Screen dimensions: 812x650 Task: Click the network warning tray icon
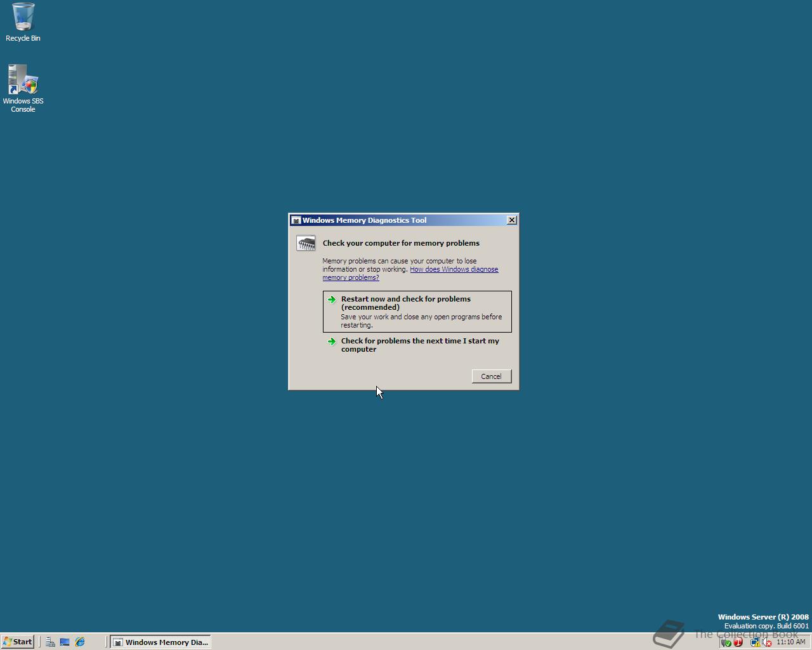pyautogui.click(x=755, y=642)
